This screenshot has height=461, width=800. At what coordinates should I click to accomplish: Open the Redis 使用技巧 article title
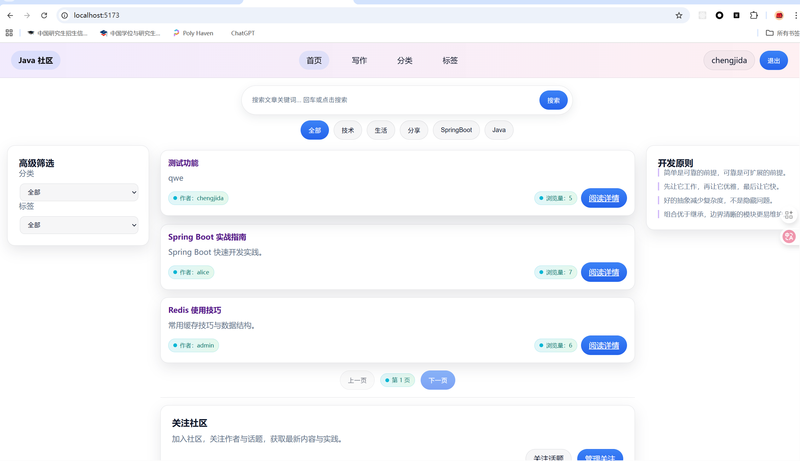pyautogui.click(x=195, y=310)
